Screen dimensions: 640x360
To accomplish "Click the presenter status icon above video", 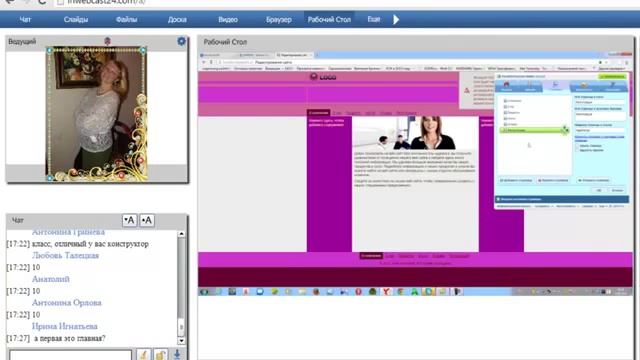I will pyautogui.click(x=107, y=41).
